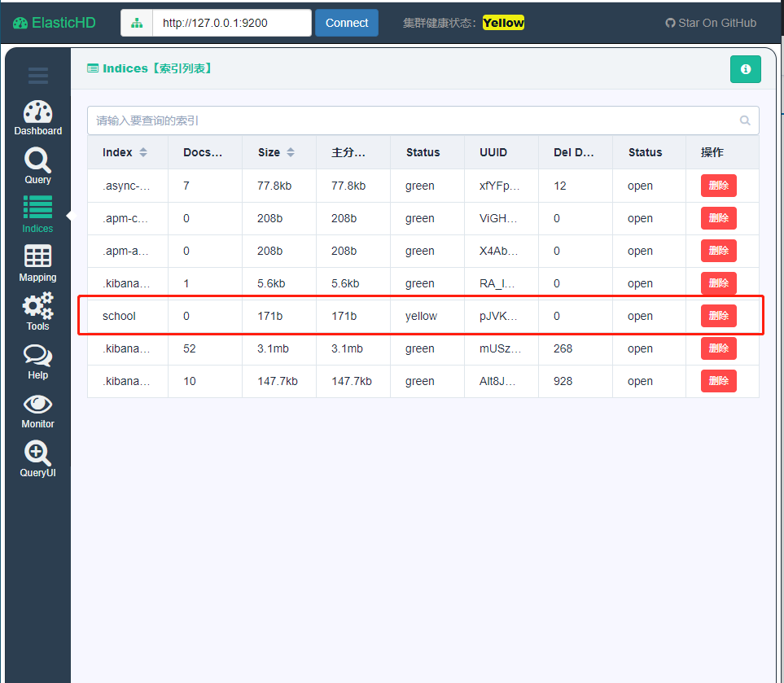This screenshot has width=784, height=683.
Task: Click the Docs… column header
Action: 203,152
